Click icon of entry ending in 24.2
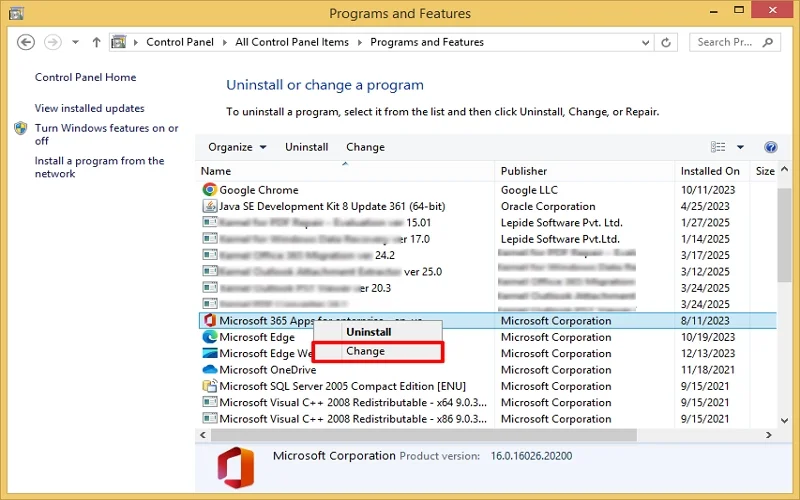The width and height of the screenshot is (800, 500). pyautogui.click(x=209, y=255)
